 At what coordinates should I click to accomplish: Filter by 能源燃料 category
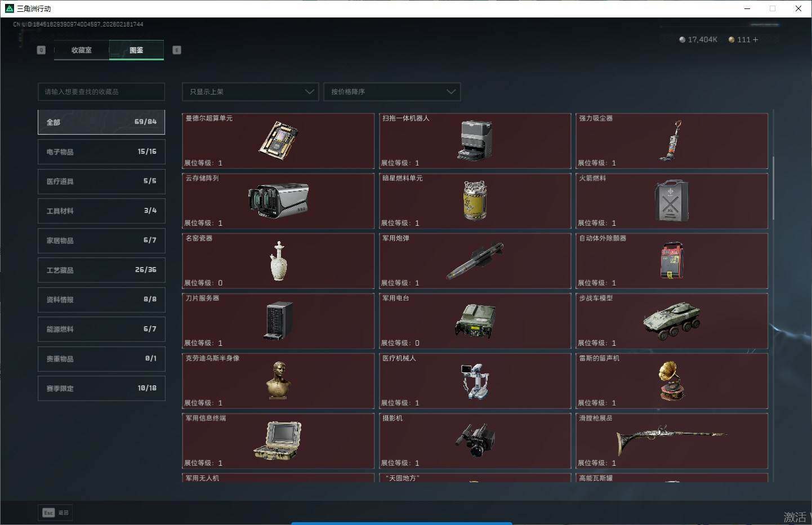click(101, 330)
